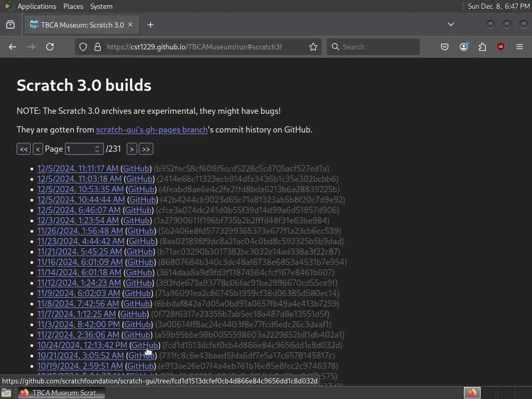The image size is (532, 399).
Task: Open build 12/3/2024, 1:23:54 AM
Action: tap(78, 220)
